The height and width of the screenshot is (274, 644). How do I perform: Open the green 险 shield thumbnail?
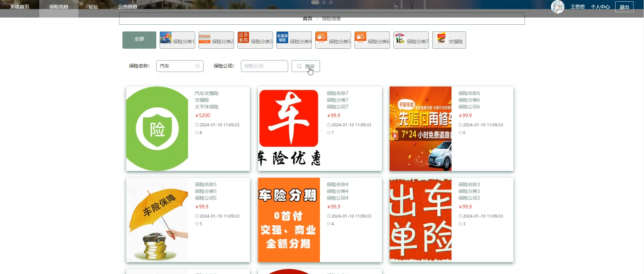(x=157, y=129)
